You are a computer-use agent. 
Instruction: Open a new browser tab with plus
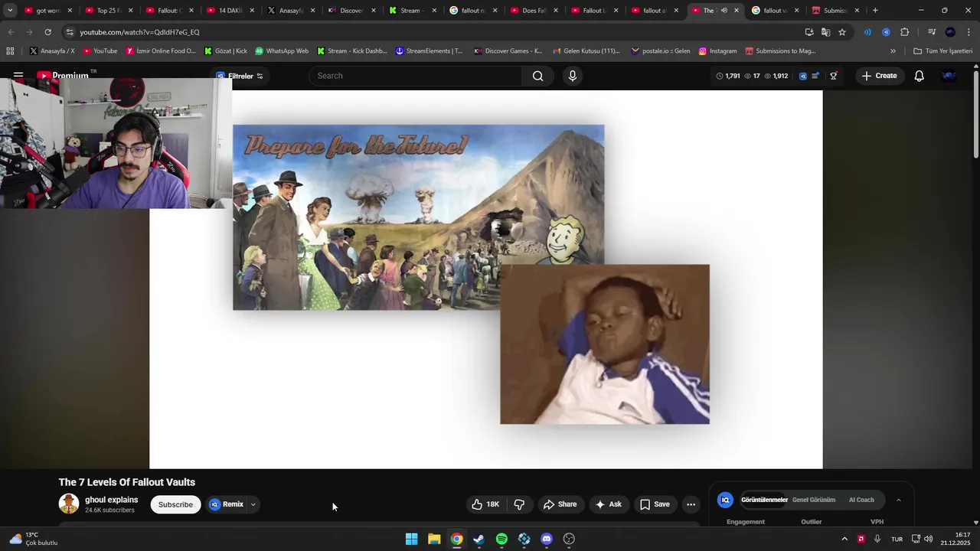(x=875, y=11)
